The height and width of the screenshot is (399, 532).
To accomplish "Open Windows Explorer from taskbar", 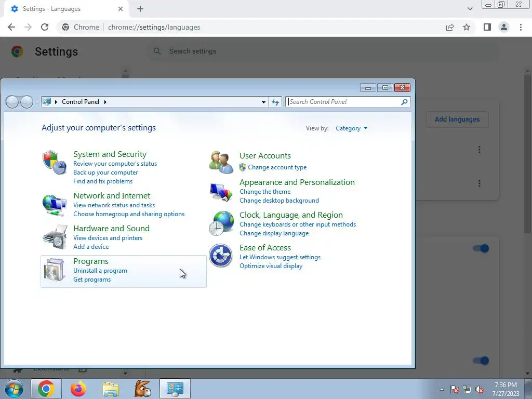I will tap(111, 389).
